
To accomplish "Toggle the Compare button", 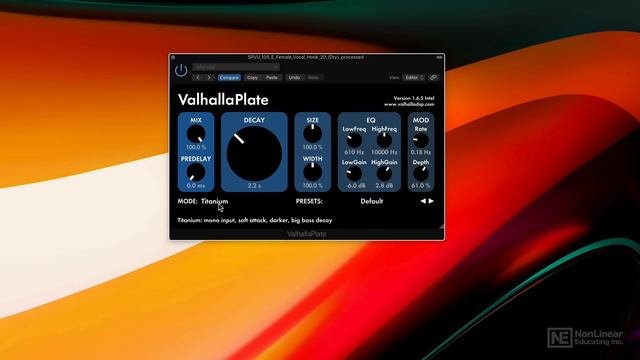I will 229,78.
